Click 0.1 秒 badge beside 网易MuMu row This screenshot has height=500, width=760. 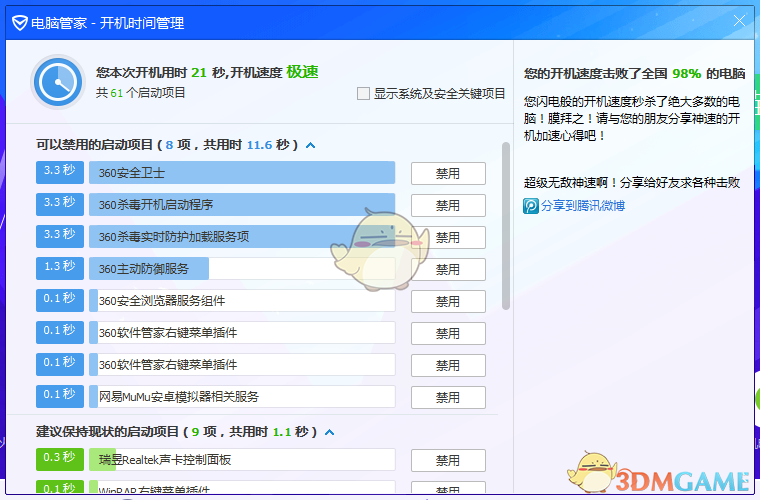coord(60,396)
